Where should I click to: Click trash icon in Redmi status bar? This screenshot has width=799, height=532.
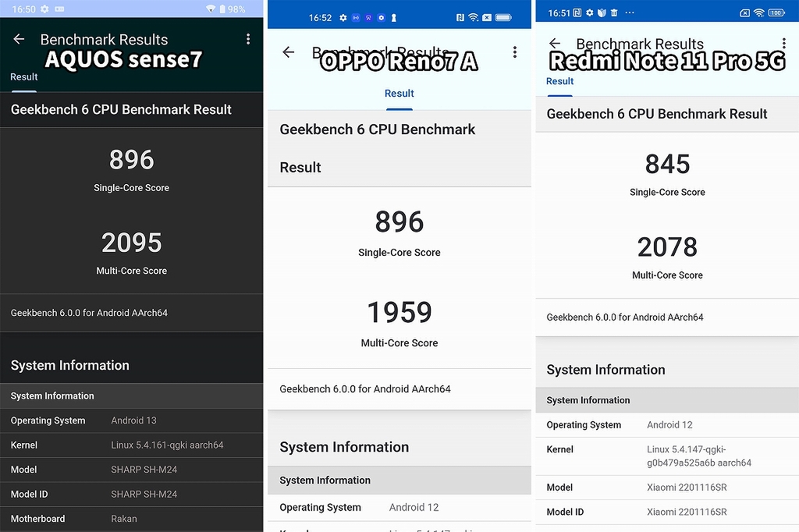(x=614, y=12)
